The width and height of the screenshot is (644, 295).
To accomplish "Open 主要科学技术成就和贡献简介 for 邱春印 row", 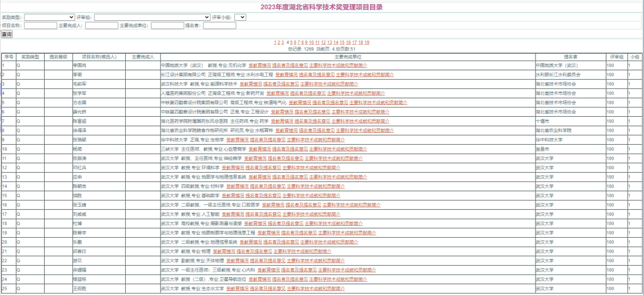I will [302, 251].
